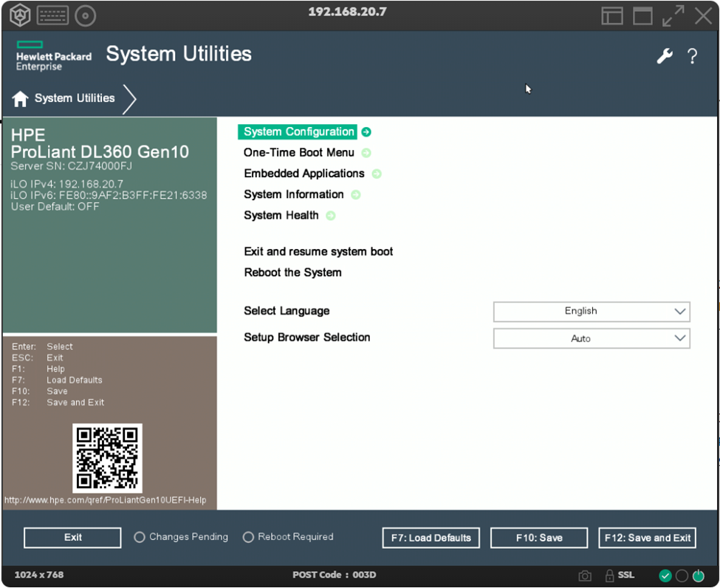Capture screen with camera icon

[585, 575]
